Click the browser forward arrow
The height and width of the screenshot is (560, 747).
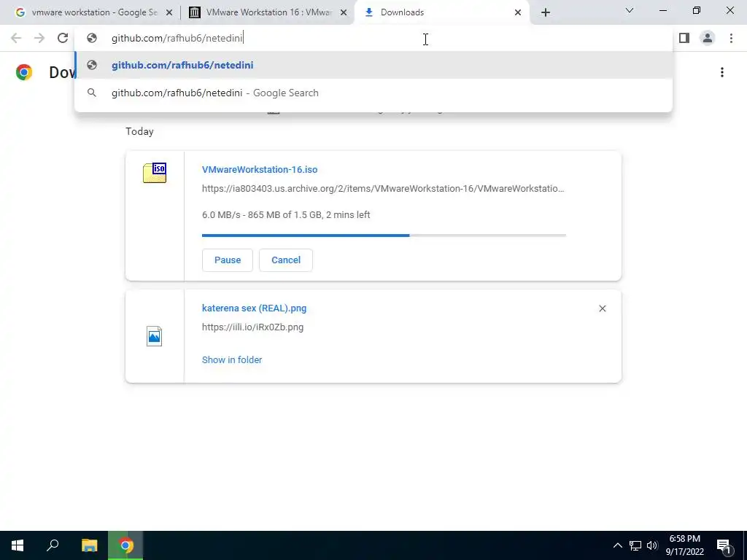(x=39, y=38)
